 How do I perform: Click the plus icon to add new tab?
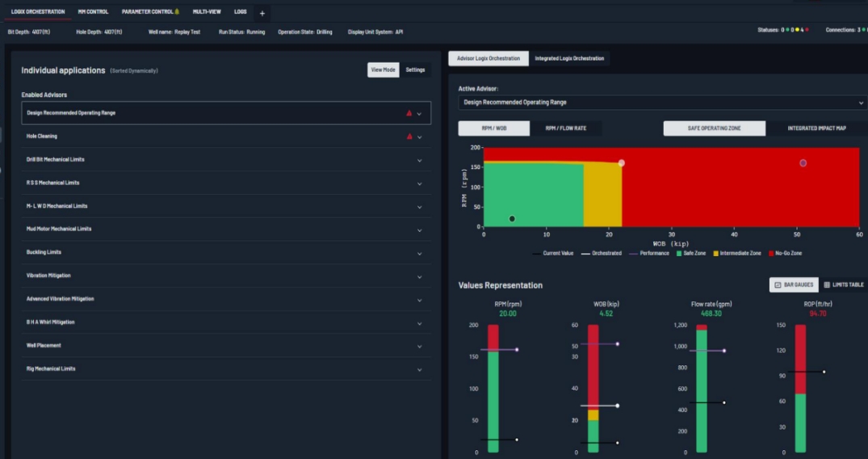(262, 13)
